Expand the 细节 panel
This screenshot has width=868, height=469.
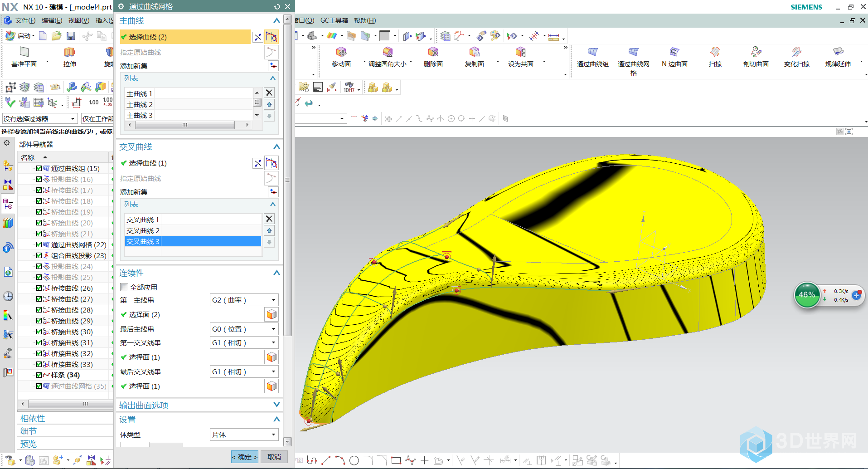[x=29, y=431]
